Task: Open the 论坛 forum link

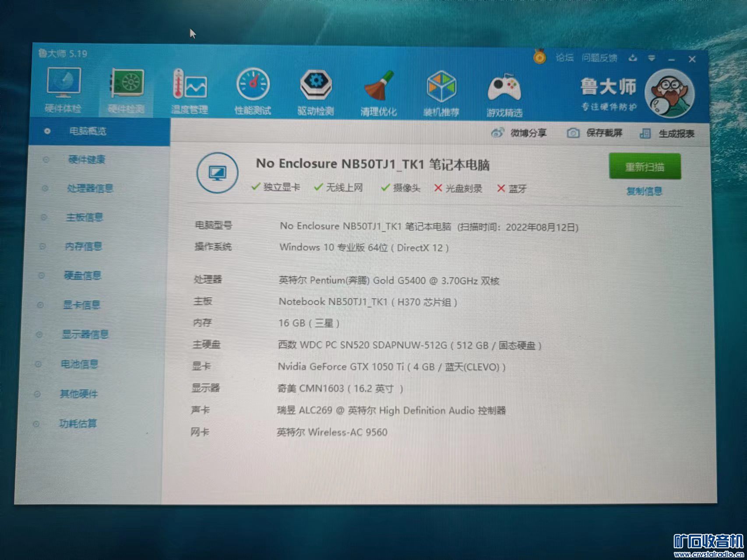Action: click(564, 57)
